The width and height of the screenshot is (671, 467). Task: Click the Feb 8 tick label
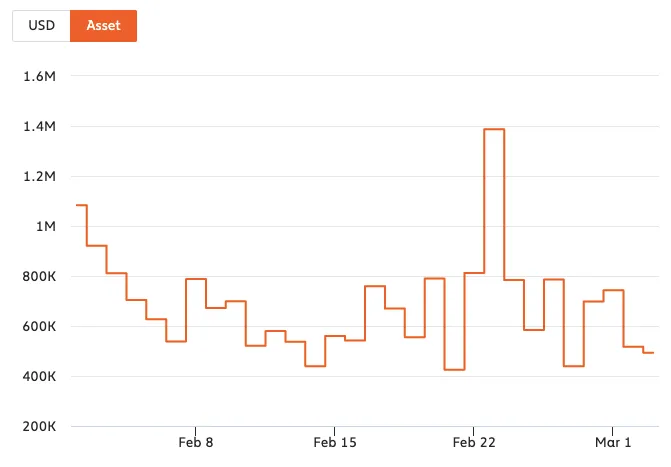(x=196, y=442)
